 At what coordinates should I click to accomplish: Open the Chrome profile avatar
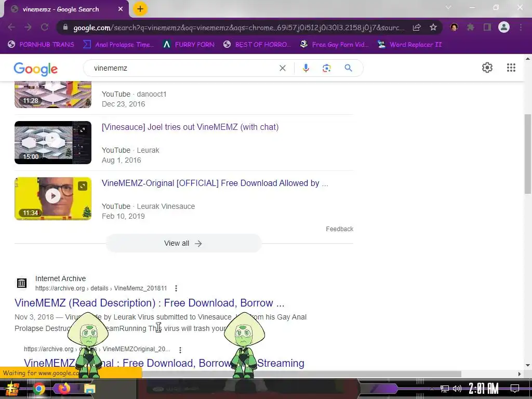pyautogui.click(x=504, y=27)
